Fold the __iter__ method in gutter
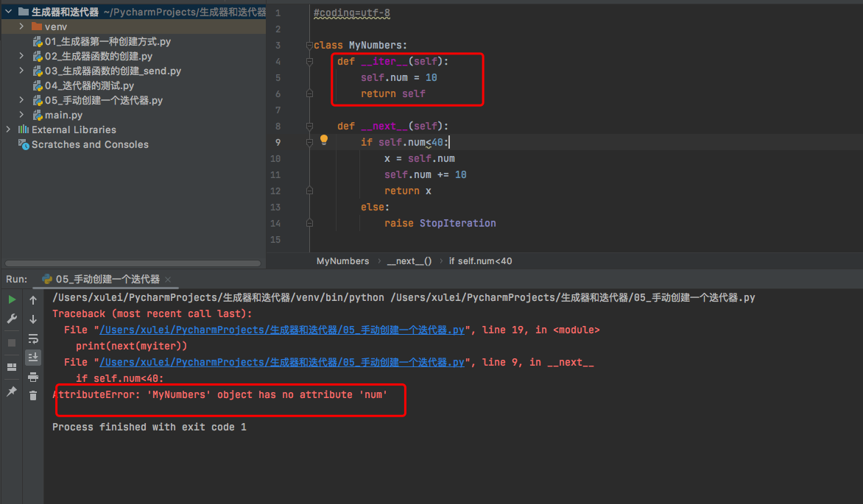This screenshot has height=504, width=863. click(x=309, y=62)
